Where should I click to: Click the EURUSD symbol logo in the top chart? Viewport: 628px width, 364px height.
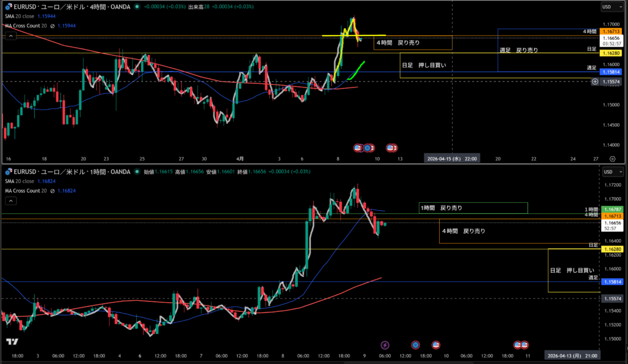[8, 7]
